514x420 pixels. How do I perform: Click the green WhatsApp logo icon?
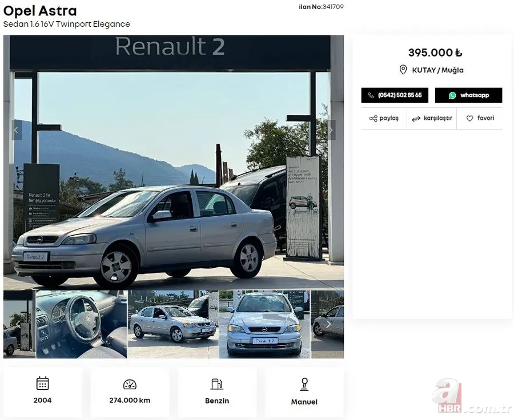[x=452, y=95]
